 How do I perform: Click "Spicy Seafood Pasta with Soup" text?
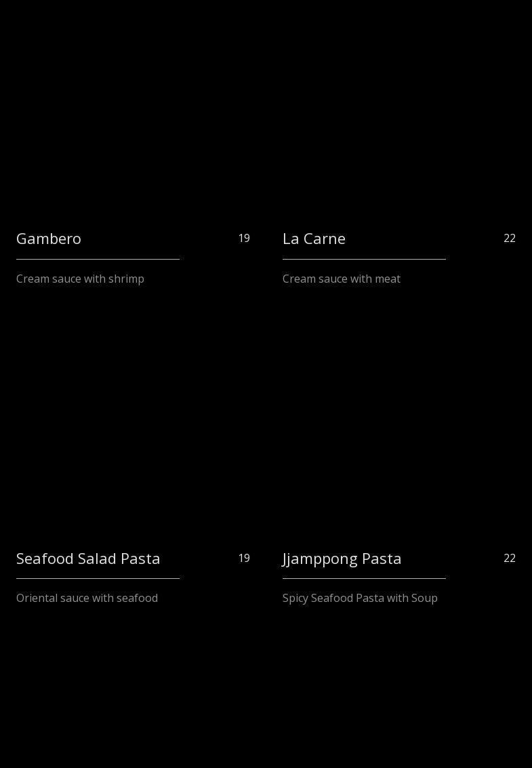tap(360, 598)
